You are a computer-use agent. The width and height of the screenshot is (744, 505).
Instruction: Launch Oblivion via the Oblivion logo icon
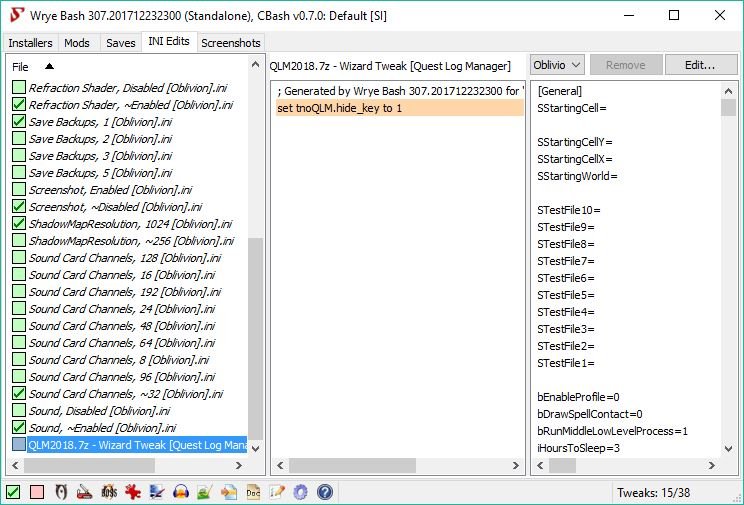point(61,492)
